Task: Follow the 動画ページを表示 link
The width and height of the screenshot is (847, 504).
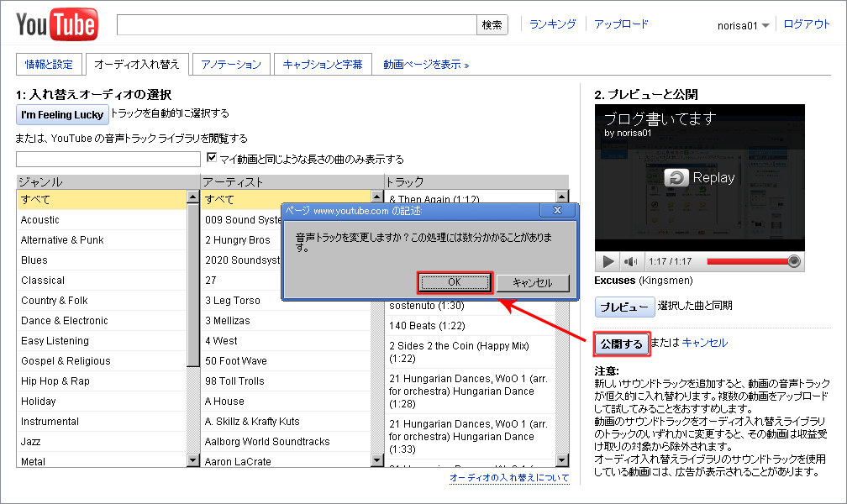Action: (426, 65)
